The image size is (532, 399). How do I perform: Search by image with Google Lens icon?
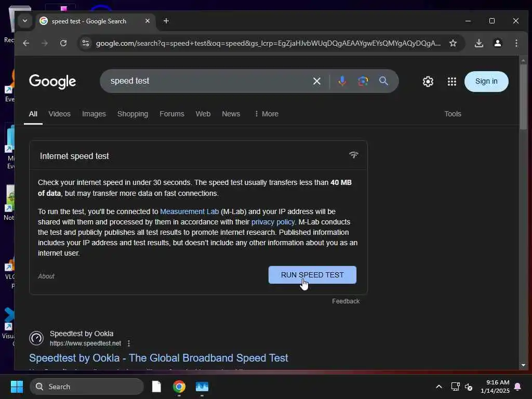363,81
